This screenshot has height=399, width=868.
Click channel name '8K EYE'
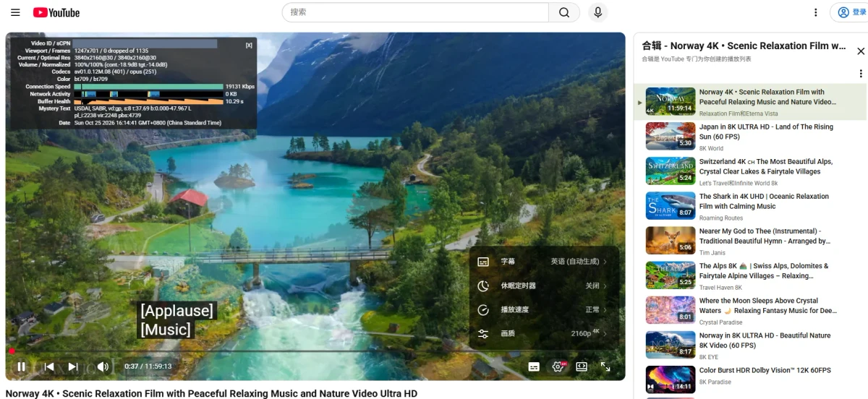pos(707,356)
